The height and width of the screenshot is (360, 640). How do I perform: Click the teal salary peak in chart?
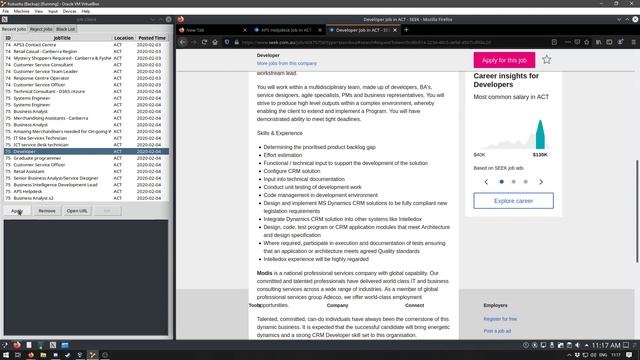pyautogui.click(x=540, y=134)
